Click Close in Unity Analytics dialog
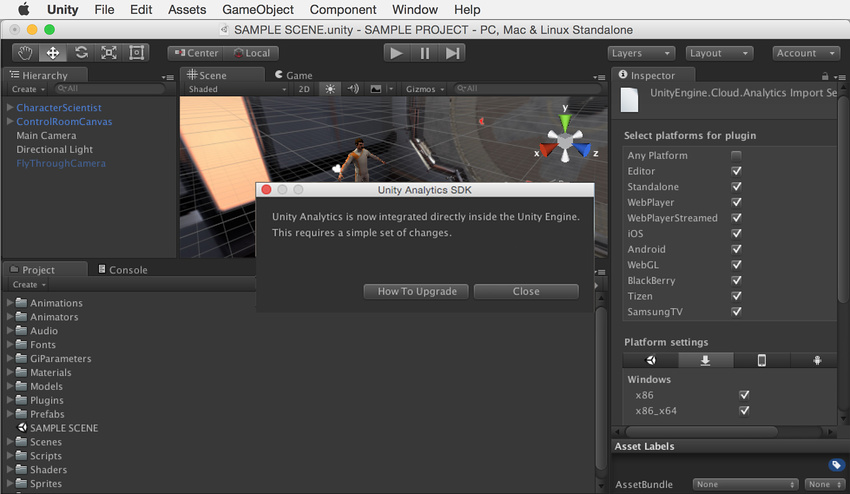The image size is (850, 494). pyautogui.click(x=526, y=291)
